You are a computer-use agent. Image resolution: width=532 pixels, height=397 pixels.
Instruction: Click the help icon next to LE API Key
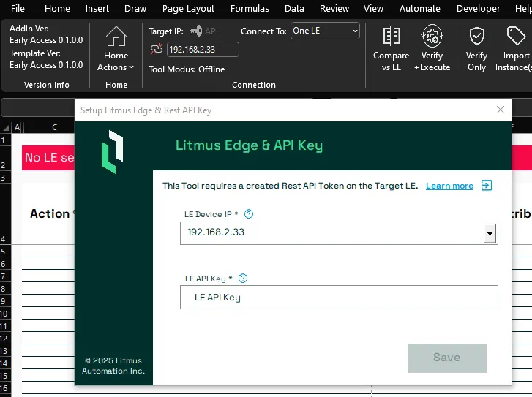[x=243, y=279]
